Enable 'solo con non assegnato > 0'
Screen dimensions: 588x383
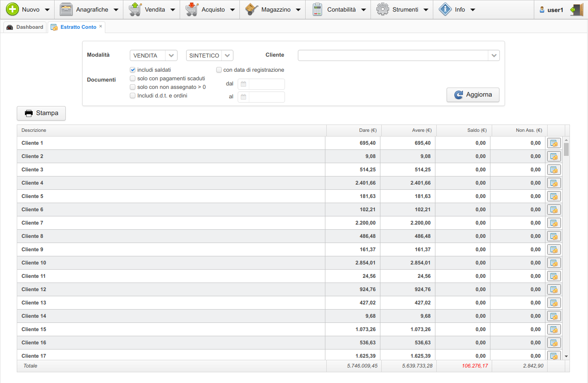pos(133,87)
